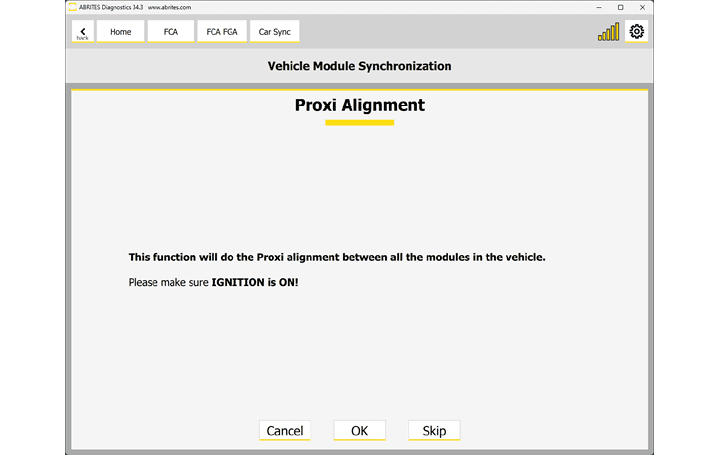The width and height of the screenshot is (719, 455).
Task: Click the 'IGNITION is ON!' instruction text
Action: [x=254, y=283]
